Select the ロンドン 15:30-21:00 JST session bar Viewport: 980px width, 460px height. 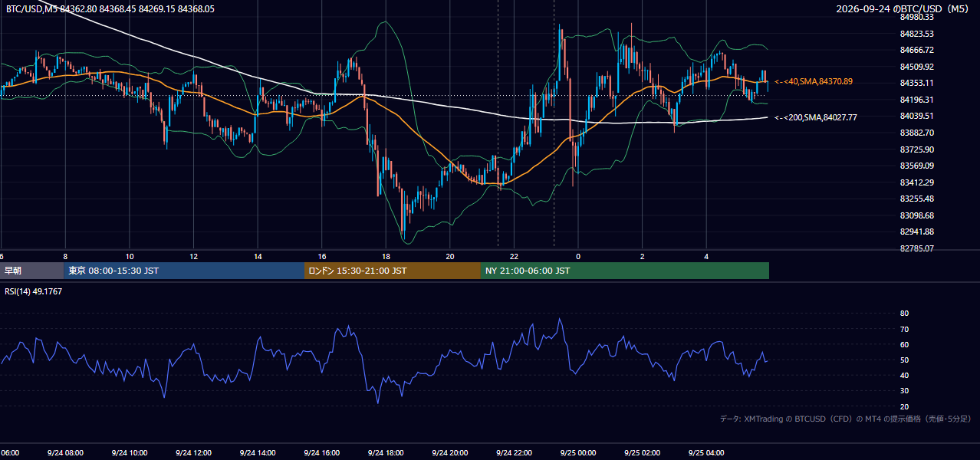point(393,271)
